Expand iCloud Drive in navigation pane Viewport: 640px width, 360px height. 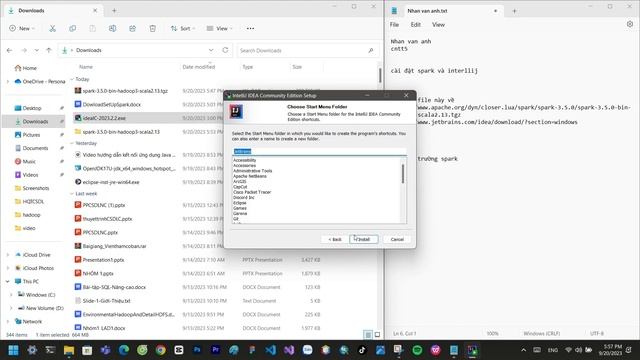[8, 255]
